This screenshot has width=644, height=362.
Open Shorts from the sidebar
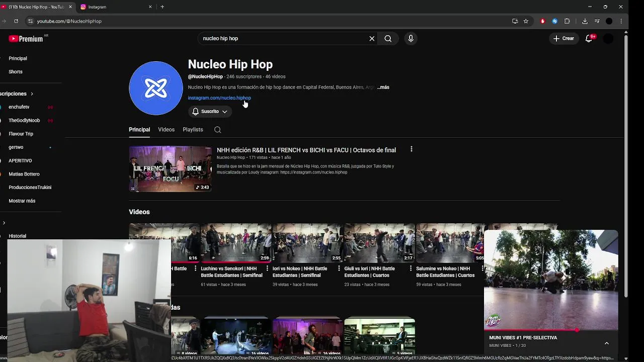[x=16, y=72]
